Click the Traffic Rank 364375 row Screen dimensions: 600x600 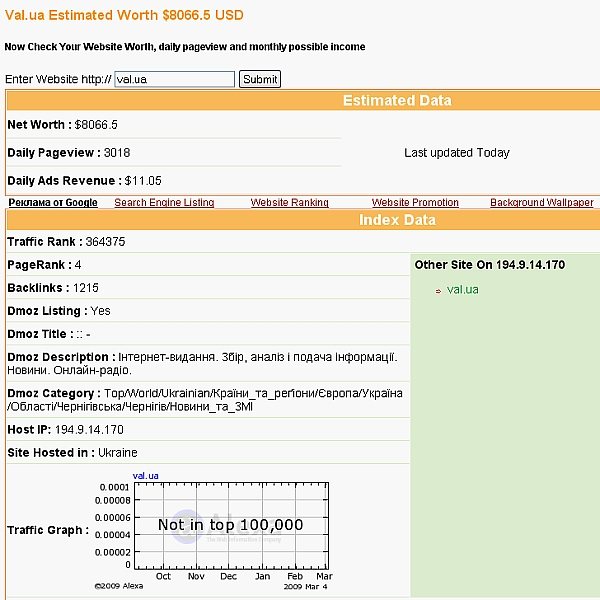point(66,242)
